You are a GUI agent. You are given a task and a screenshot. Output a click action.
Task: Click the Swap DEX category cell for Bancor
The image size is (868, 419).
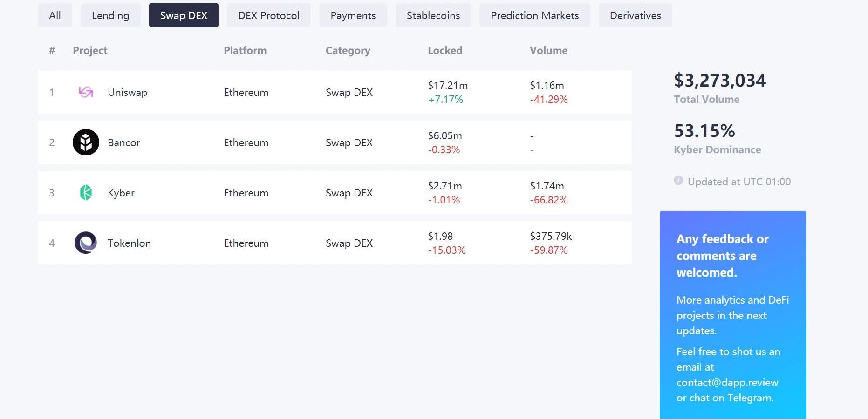(349, 142)
